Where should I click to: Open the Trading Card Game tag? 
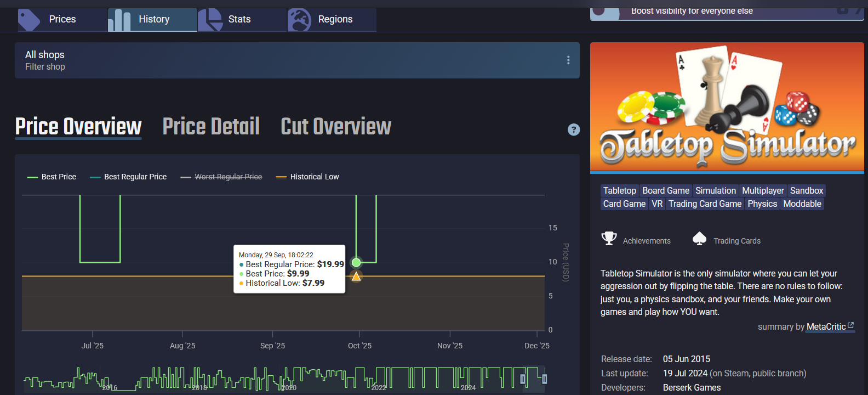705,204
